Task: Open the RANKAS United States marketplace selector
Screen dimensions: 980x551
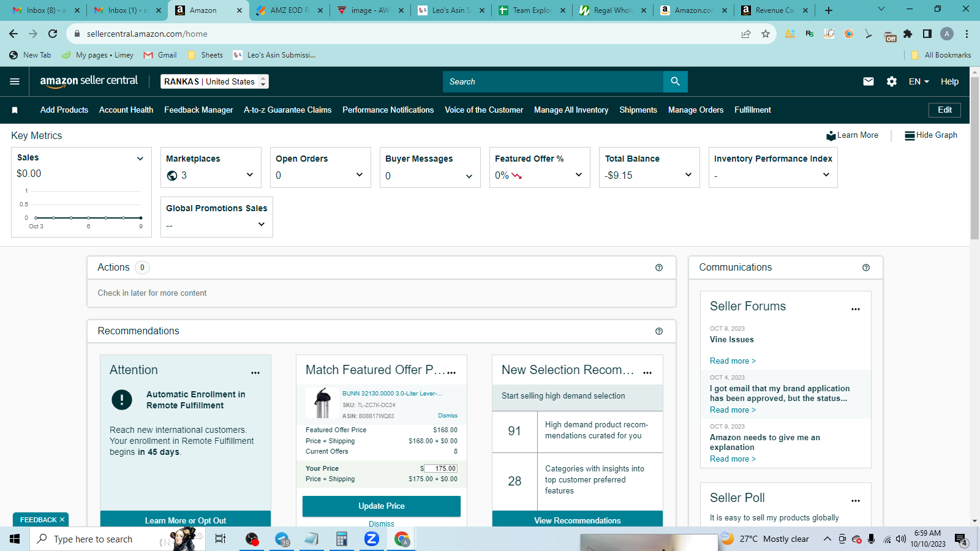Action: 214,81
